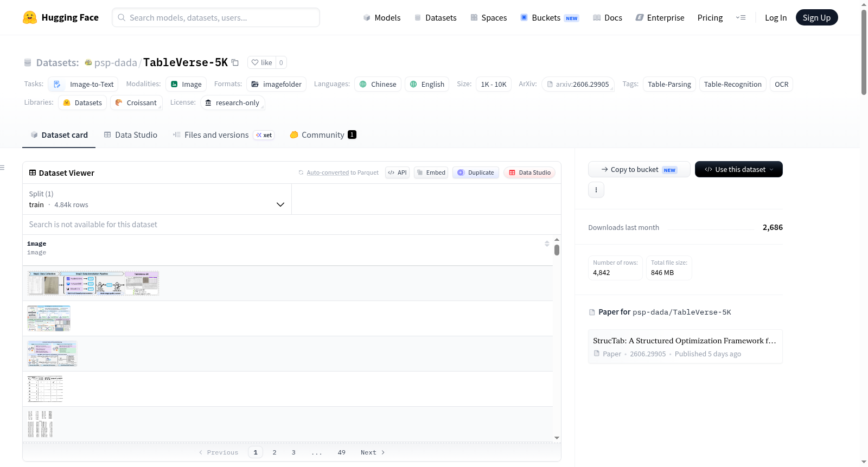Expand the left sidebar menu icon
Viewport: 868px width, 467px height.
click(x=3, y=168)
